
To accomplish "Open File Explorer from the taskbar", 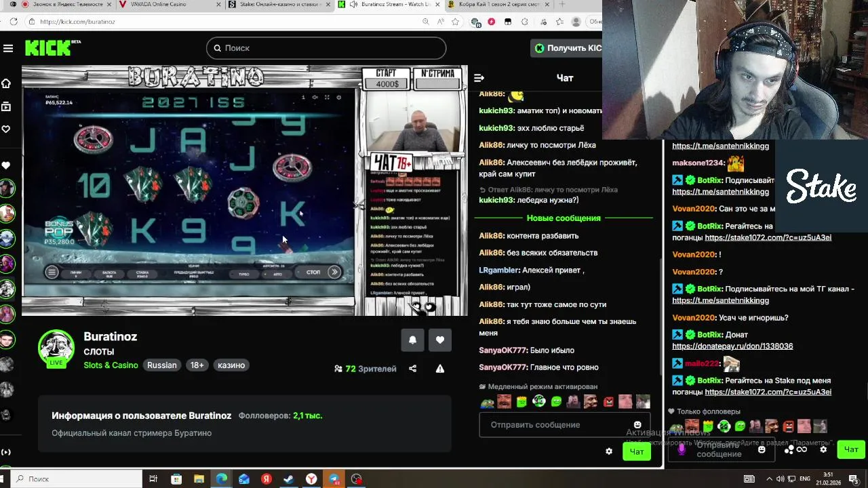I will point(199,479).
